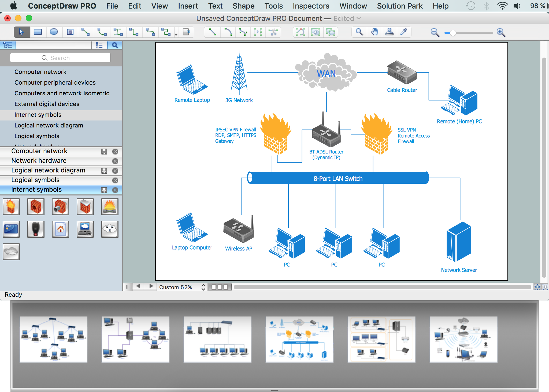The height and width of the screenshot is (392, 549).
Task: Select the arc connector tool
Action: point(102,32)
